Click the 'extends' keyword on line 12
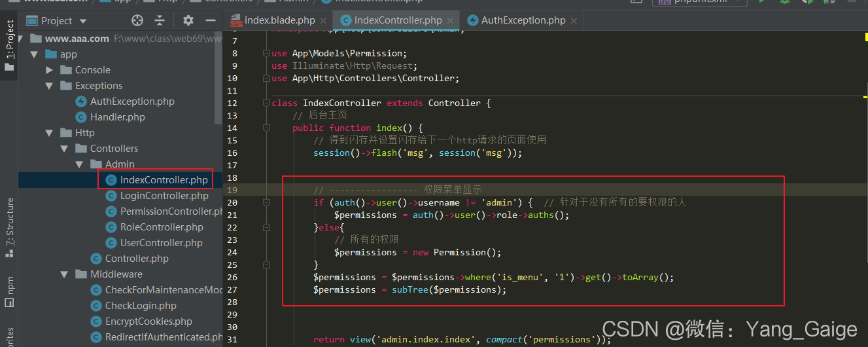868x347 pixels. (x=405, y=103)
